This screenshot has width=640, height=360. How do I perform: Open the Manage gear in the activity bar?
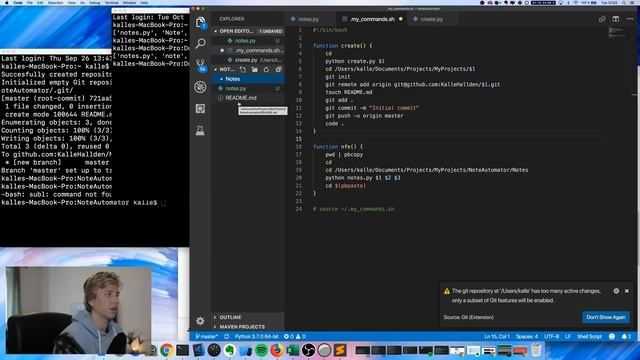(200, 321)
